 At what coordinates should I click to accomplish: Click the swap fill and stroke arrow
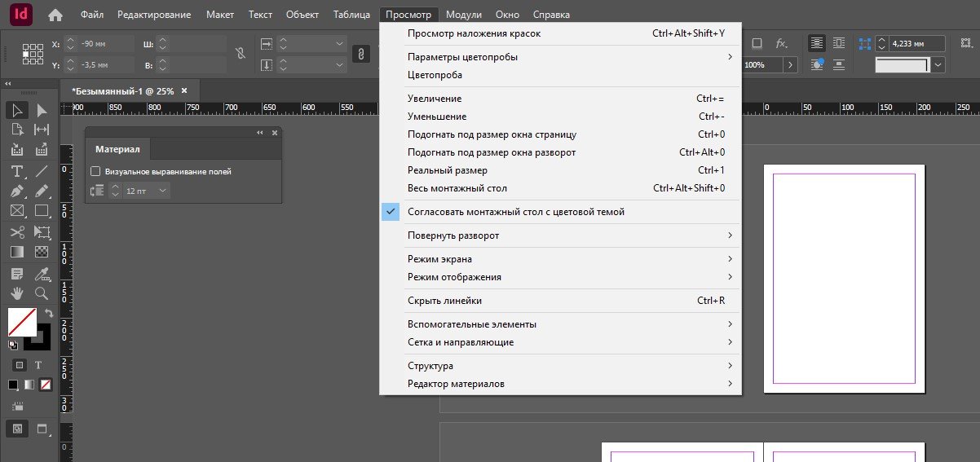[x=49, y=314]
